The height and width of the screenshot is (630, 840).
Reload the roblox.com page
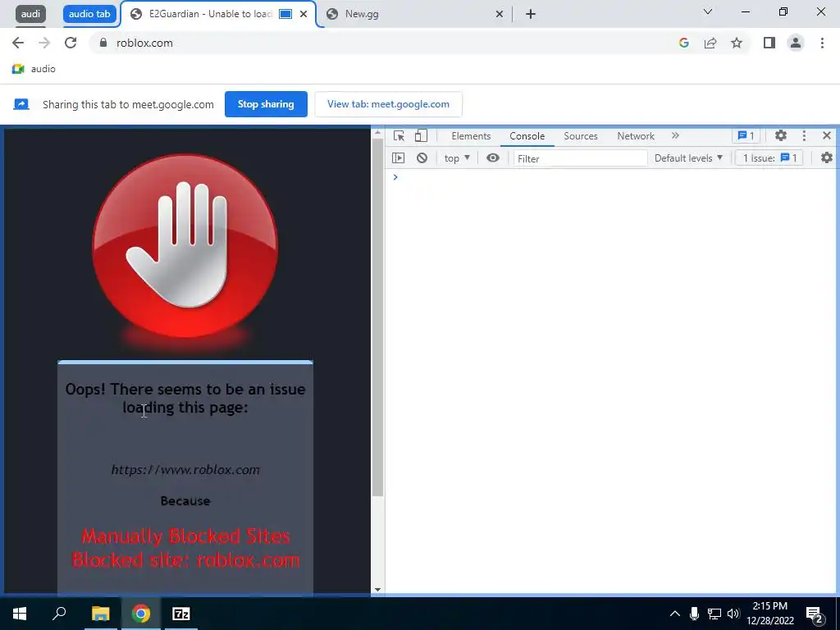71,43
